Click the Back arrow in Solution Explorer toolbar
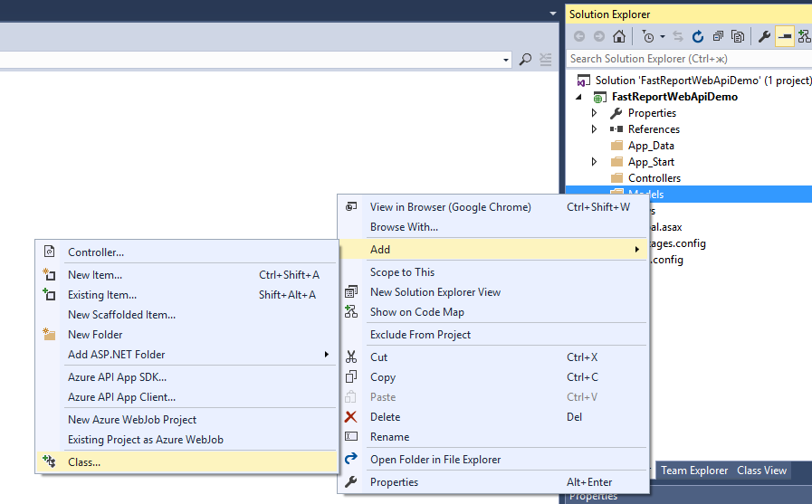 [579, 36]
